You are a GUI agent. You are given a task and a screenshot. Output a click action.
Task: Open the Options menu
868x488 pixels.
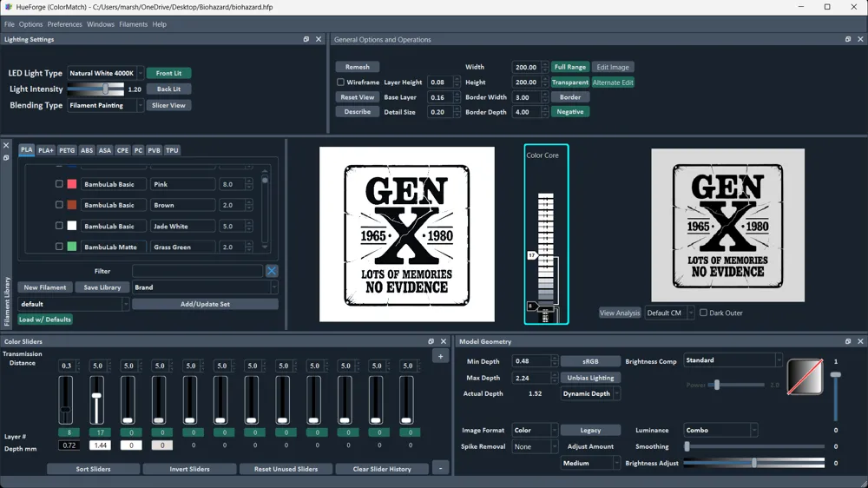(30, 24)
